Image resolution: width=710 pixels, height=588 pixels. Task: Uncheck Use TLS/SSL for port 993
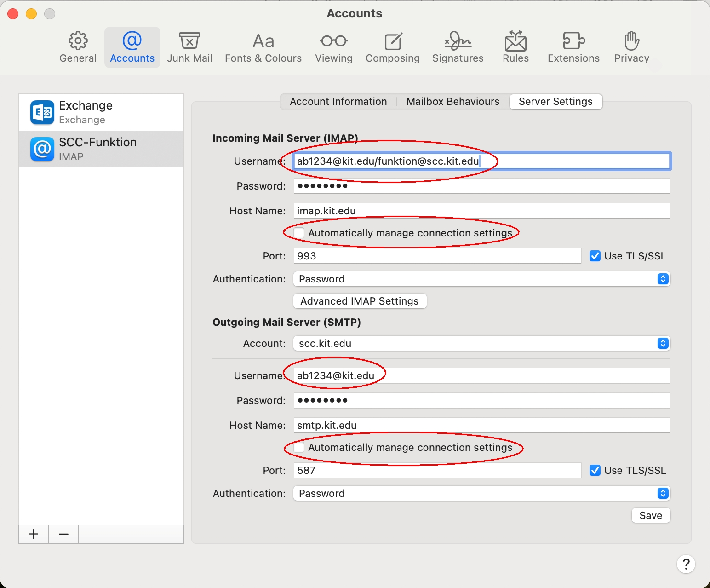point(595,256)
